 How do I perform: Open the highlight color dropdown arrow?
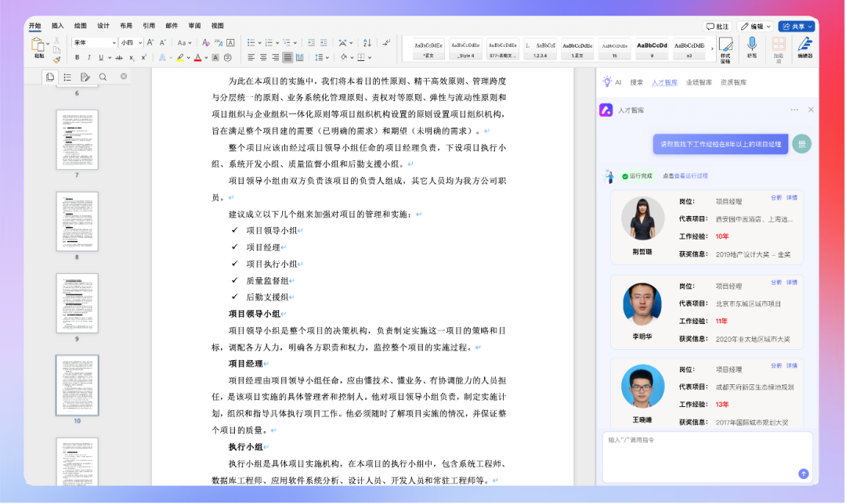188,58
